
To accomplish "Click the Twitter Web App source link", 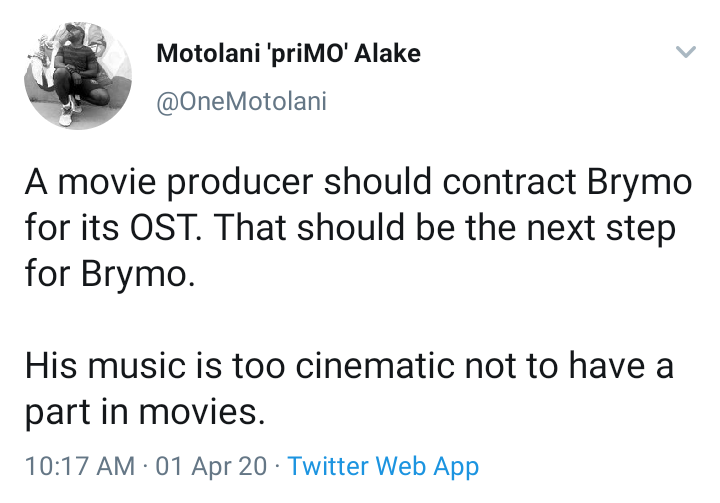I will point(383,466).
